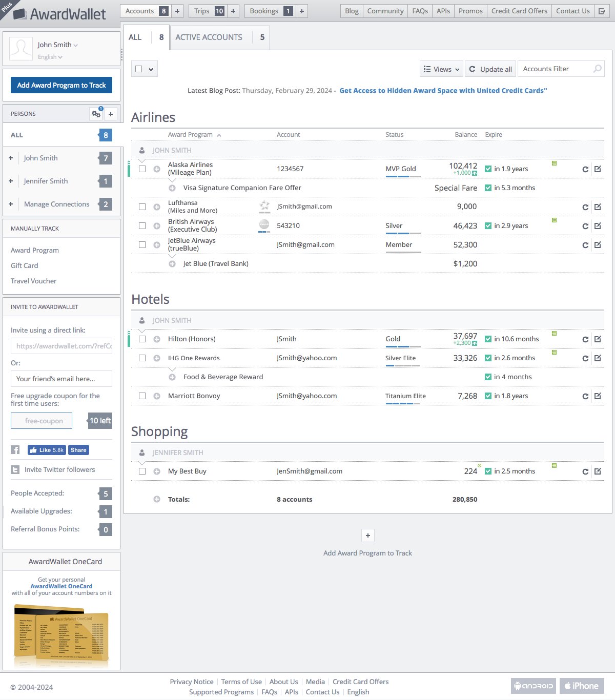The image size is (615, 700).
Task: Check the Alaska Airlines row checkbox
Action: pyautogui.click(x=142, y=169)
